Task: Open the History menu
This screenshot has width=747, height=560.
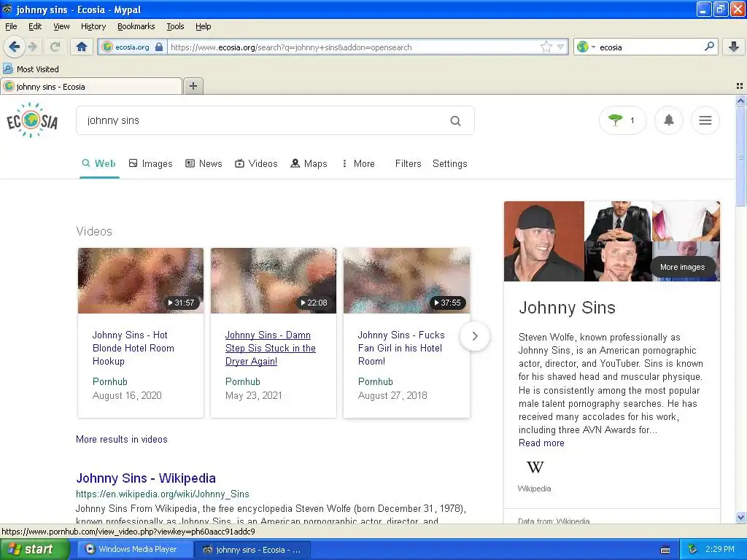Action: point(93,26)
